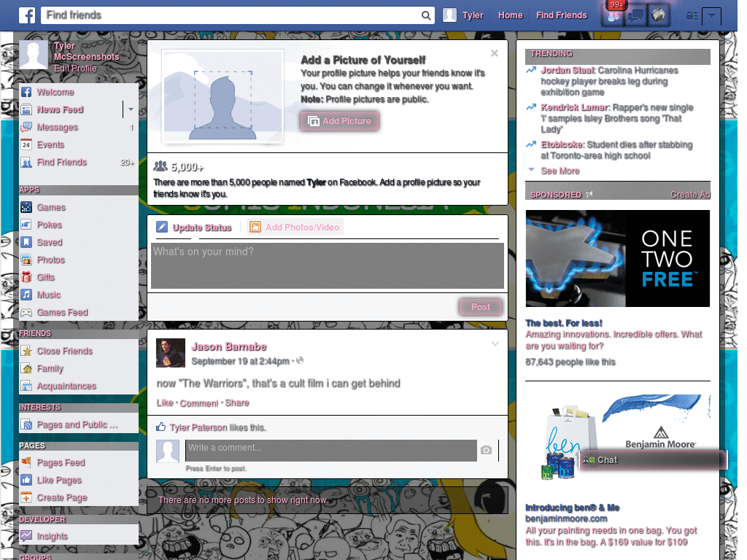Open Etobicoke trending topic
The width and height of the screenshot is (747, 560).
tap(562, 145)
